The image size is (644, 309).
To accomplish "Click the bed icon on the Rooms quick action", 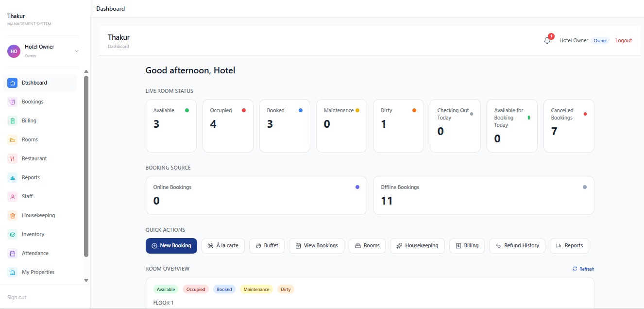I will pos(358,246).
